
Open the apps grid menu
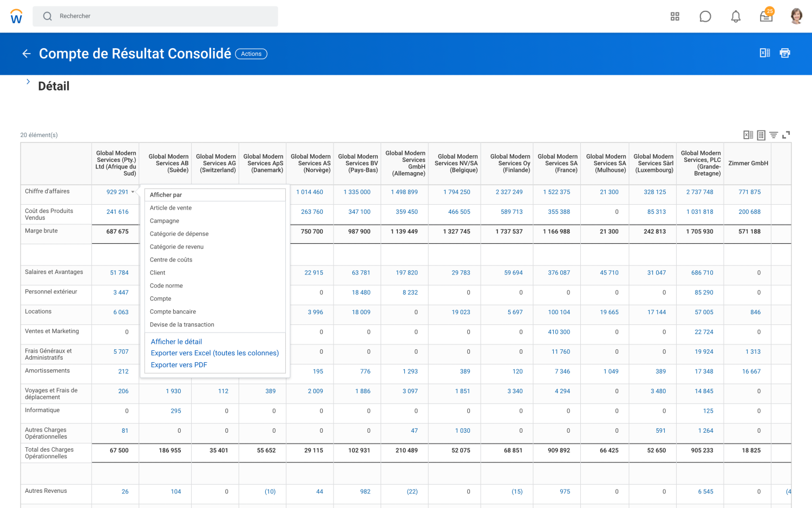tap(675, 16)
